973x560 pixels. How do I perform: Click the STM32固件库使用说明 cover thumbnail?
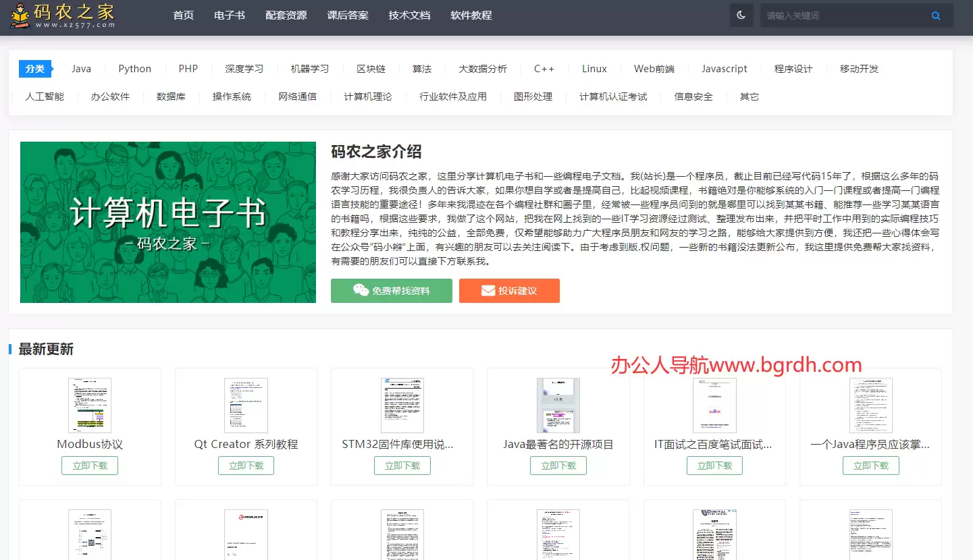(x=402, y=405)
